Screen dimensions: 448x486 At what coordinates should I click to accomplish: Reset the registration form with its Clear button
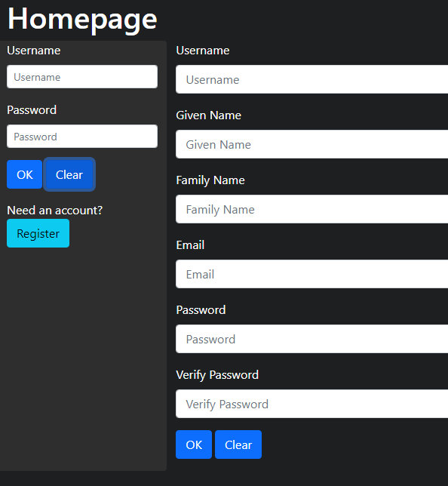(238, 444)
